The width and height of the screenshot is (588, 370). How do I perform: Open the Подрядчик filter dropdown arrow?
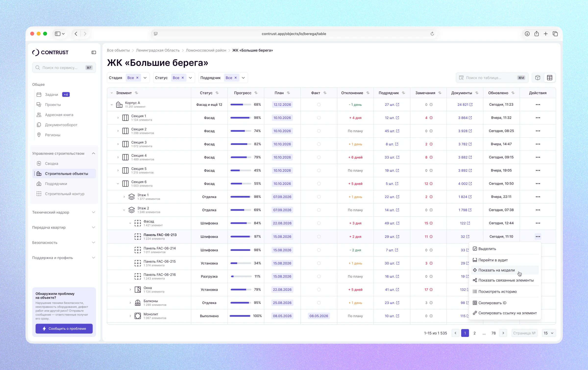pos(243,78)
